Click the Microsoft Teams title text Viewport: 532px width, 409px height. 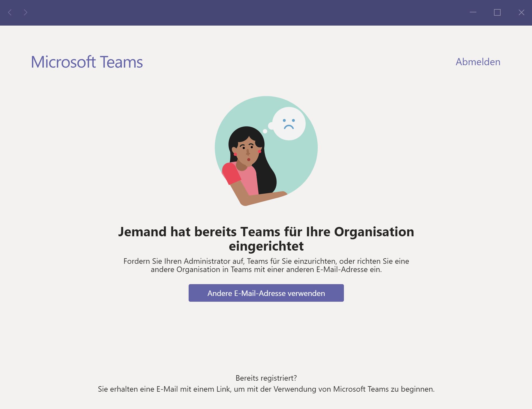coord(87,62)
